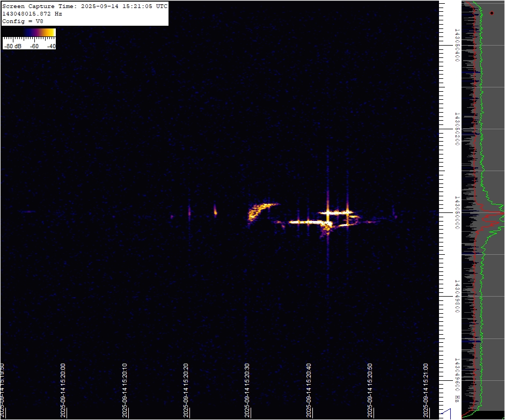
Task: Select the 15:20:50 time axis label
Action: point(370,390)
